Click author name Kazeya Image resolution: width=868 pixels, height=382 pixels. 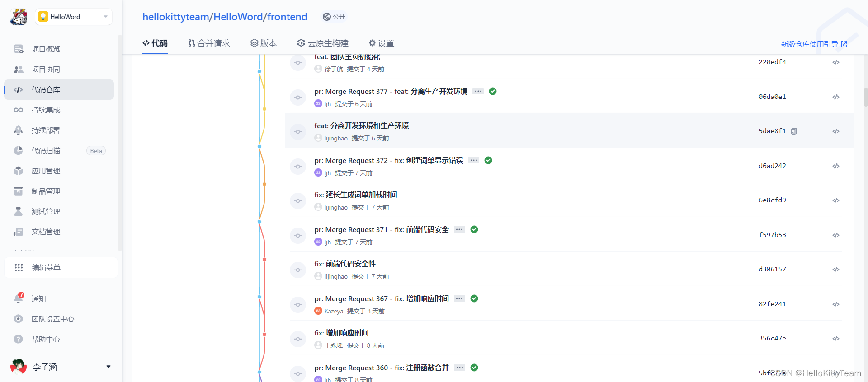pyautogui.click(x=334, y=311)
